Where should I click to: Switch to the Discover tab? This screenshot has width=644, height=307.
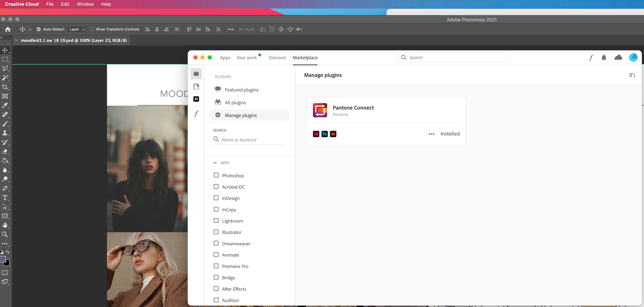277,58
